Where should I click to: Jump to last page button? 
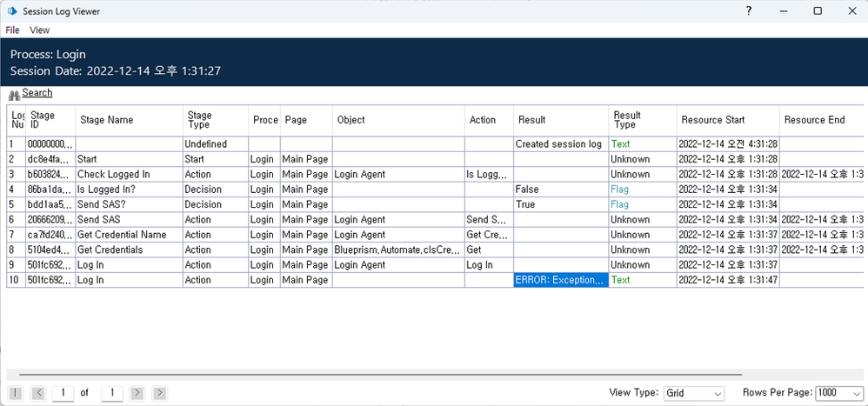click(x=159, y=393)
